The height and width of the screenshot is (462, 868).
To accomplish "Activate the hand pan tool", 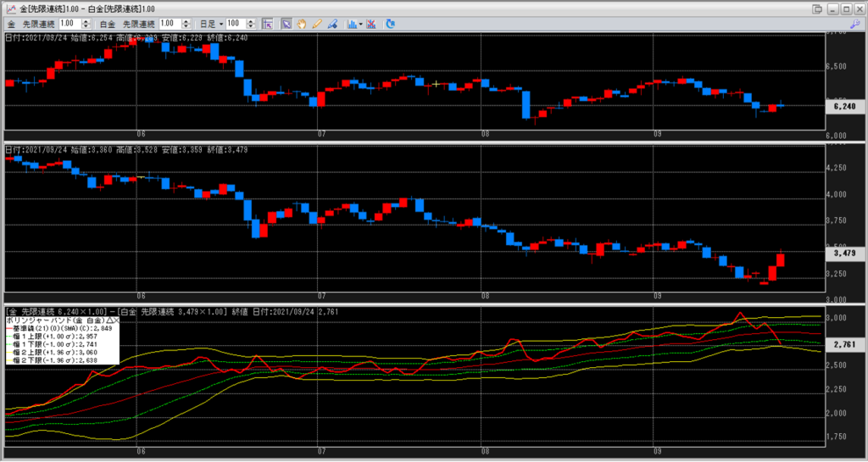I will pos(302,24).
